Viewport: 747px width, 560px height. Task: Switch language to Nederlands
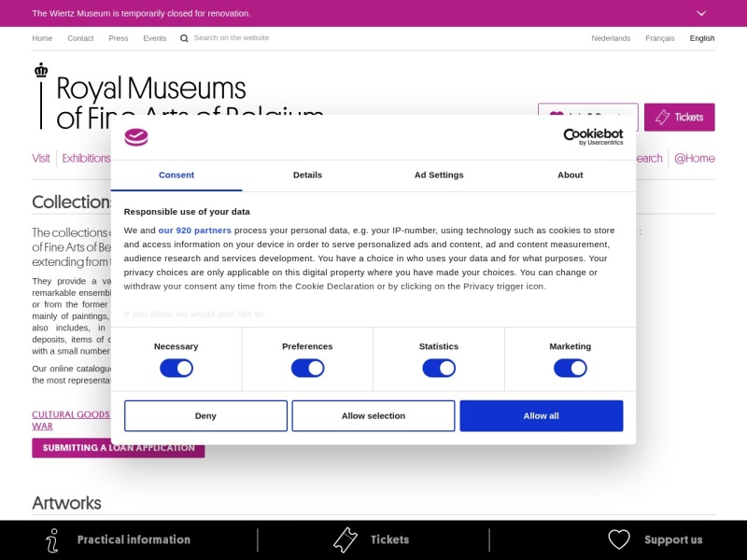tap(611, 38)
